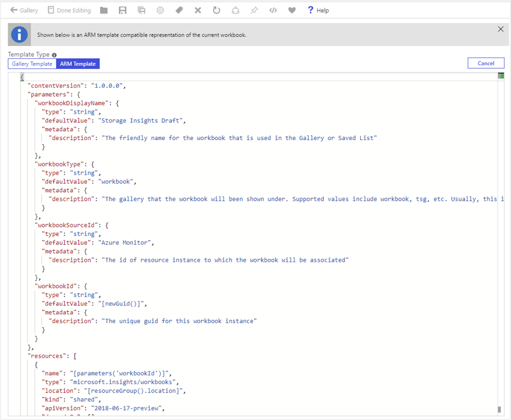Click the advanced editor code icon
Screen dimensions: 511x420
273,11
